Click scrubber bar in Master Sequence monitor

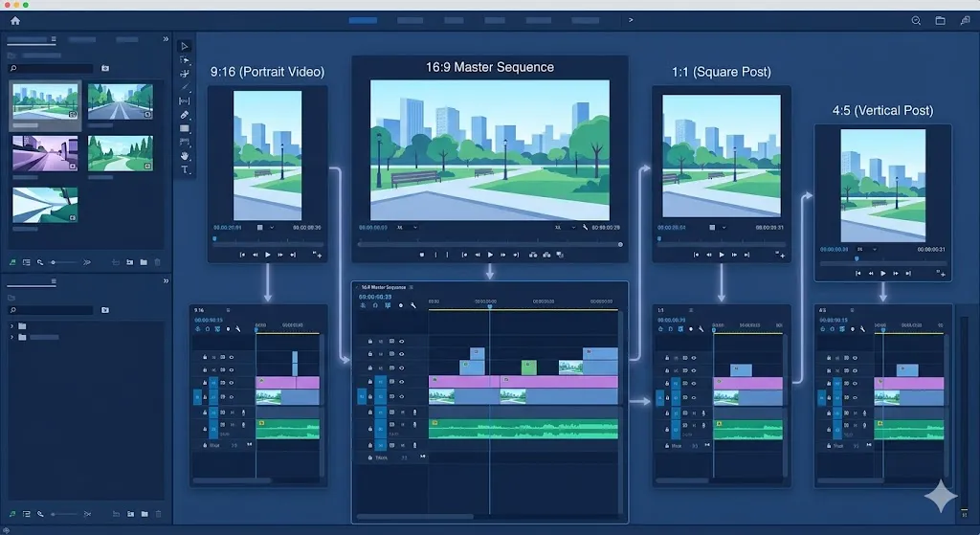[490, 244]
